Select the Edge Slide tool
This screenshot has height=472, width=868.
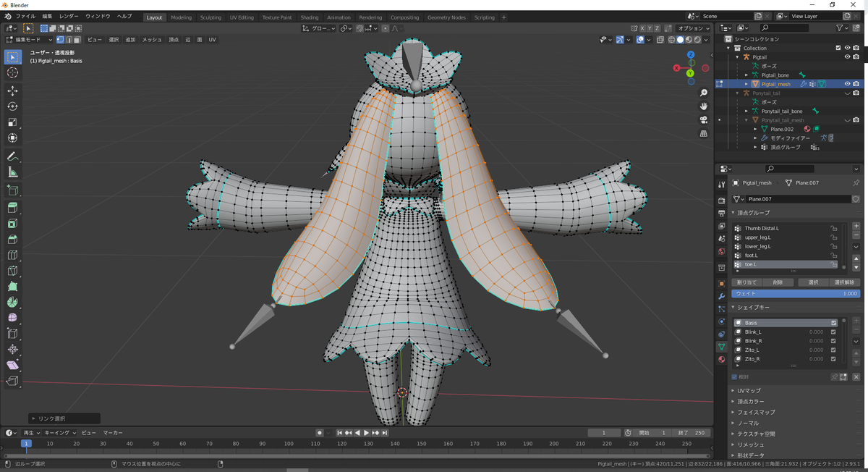click(x=12, y=334)
